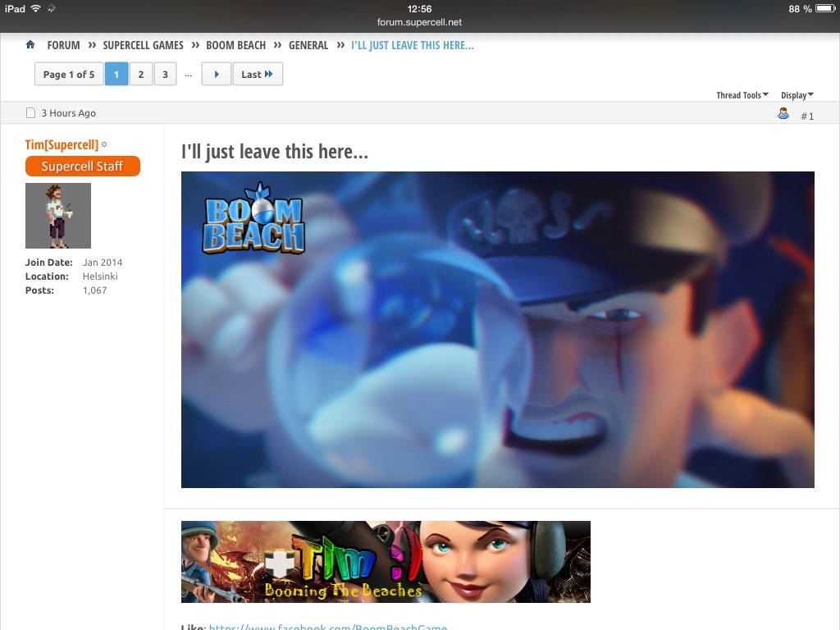Check the post selection checkbox
This screenshot has height=630, width=840.
point(30,113)
